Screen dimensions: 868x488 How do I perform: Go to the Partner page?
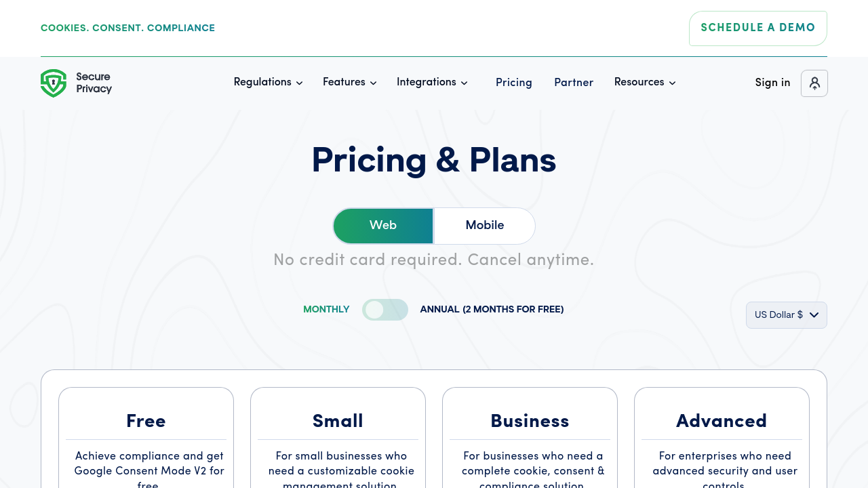[x=574, y=83]
